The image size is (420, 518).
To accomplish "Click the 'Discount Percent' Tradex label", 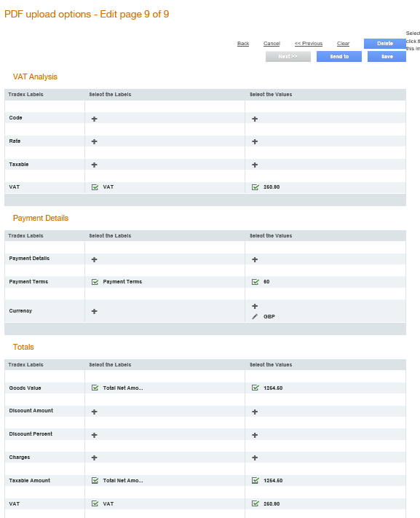I will pos(31,433).
